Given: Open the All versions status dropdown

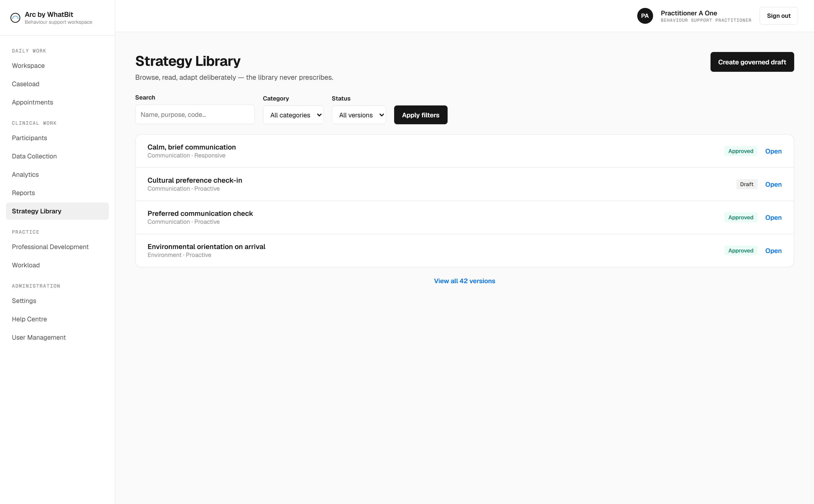Looking at the screenshot, I should [359, 115].
